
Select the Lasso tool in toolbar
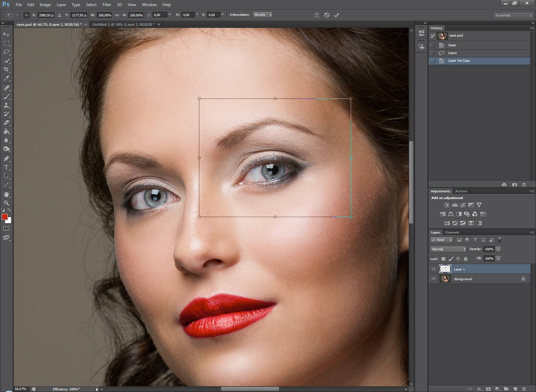(6, 52)
